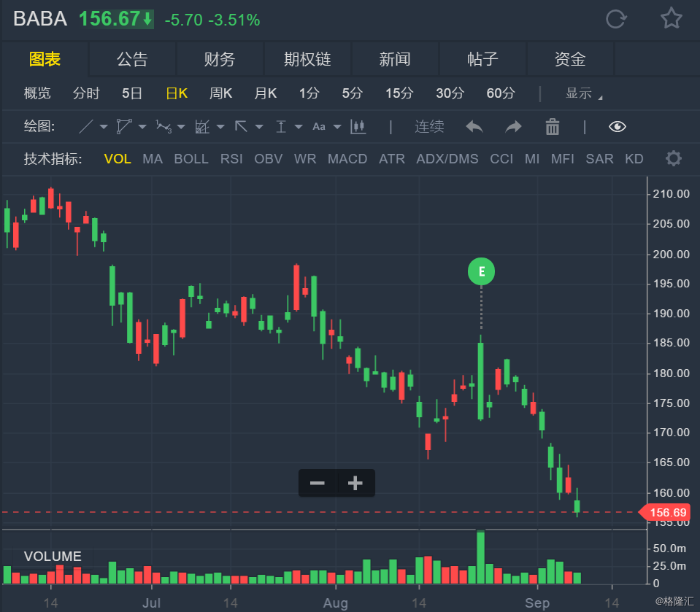Click the green E earnings marker
Screen dimensions: 700x612
click(481, 271)
